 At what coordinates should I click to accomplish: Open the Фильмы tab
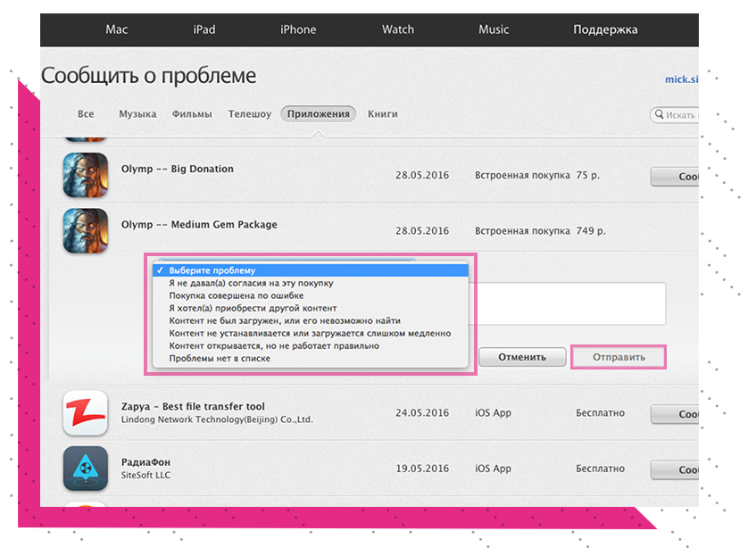(192, 114)
